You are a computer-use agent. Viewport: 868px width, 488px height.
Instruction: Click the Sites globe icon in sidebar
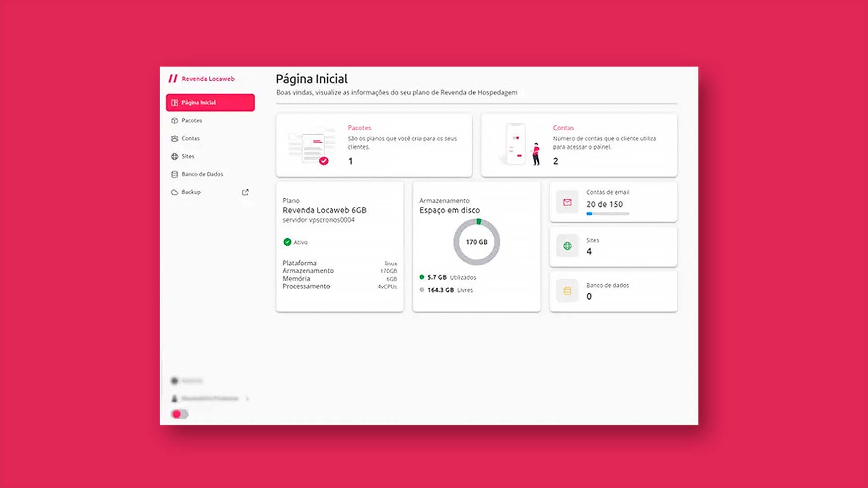175,156
